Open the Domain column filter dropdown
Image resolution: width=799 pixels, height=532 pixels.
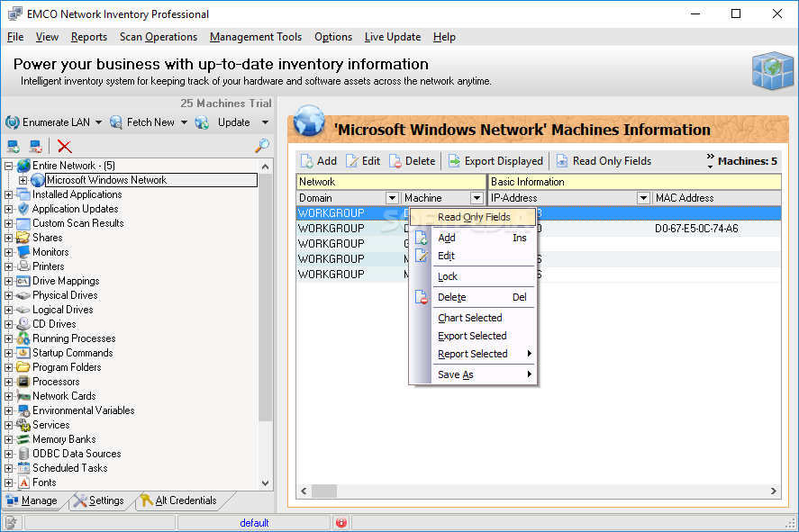pos(392,198)
